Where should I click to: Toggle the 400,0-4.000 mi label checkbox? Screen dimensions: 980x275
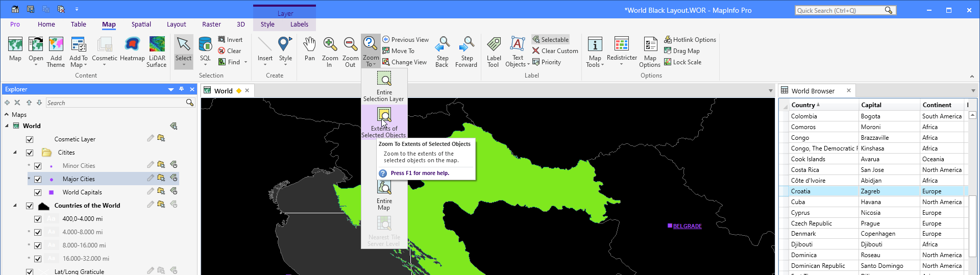tap(38, 219)
